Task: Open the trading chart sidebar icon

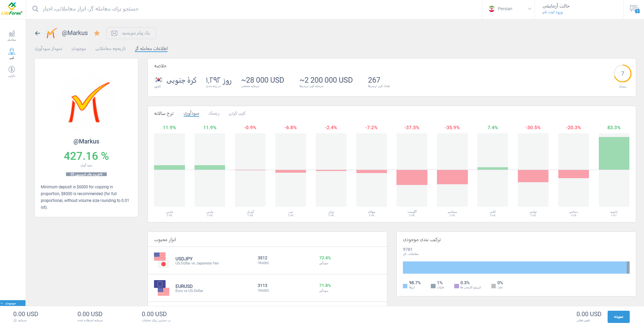Action: [x=12, y=35]
